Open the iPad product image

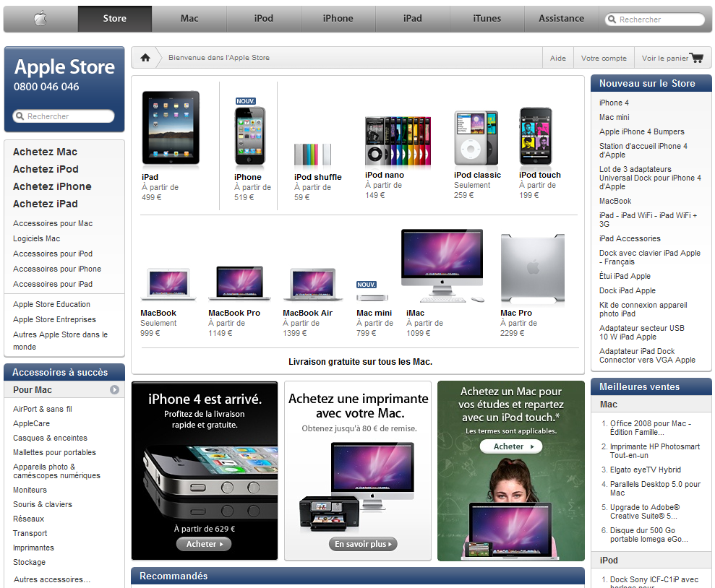coord(171,128)
